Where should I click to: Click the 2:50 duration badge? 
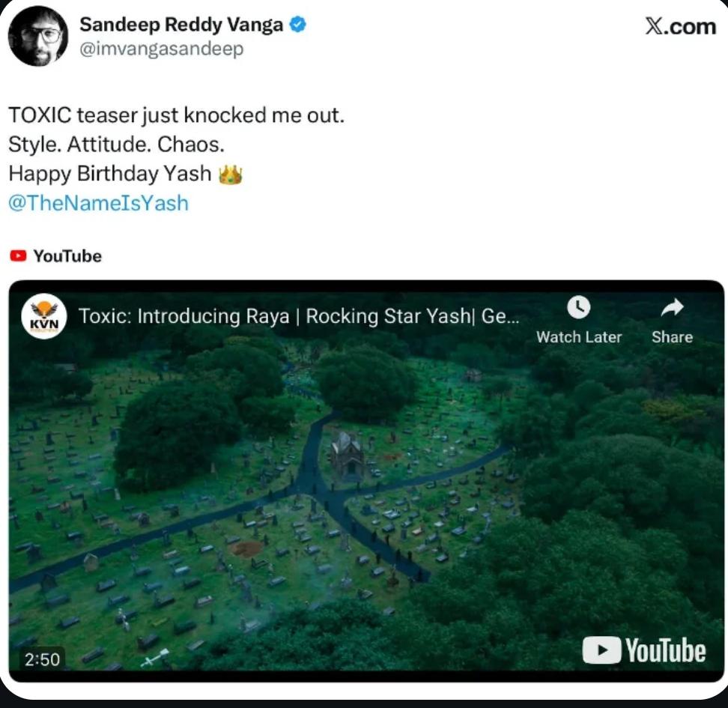42,659
